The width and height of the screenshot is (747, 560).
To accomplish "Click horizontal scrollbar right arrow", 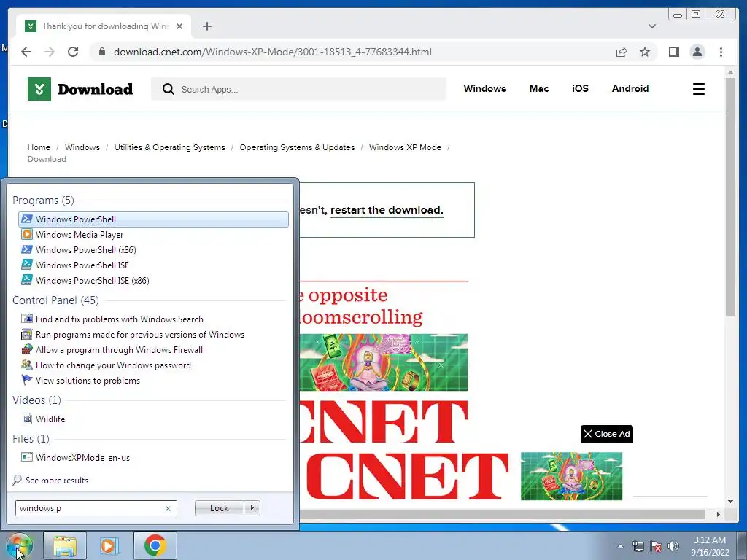I will (718, 514).
